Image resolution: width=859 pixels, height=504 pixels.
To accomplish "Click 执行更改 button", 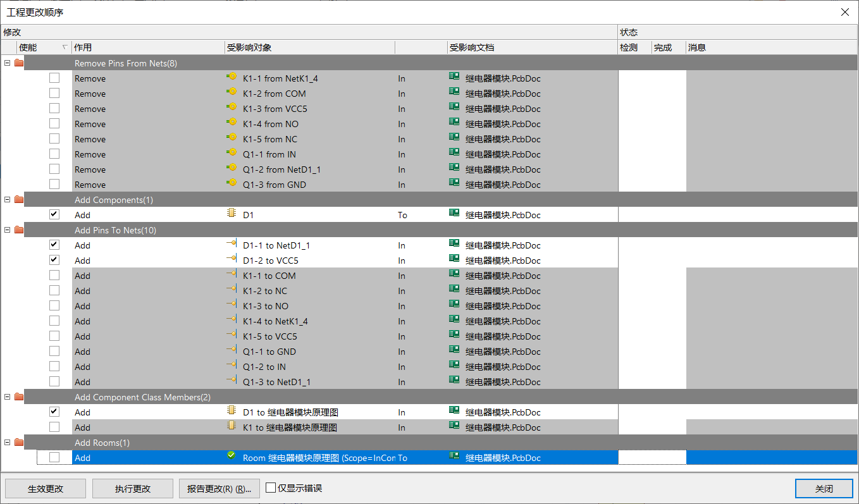I will tap(133, 489).
